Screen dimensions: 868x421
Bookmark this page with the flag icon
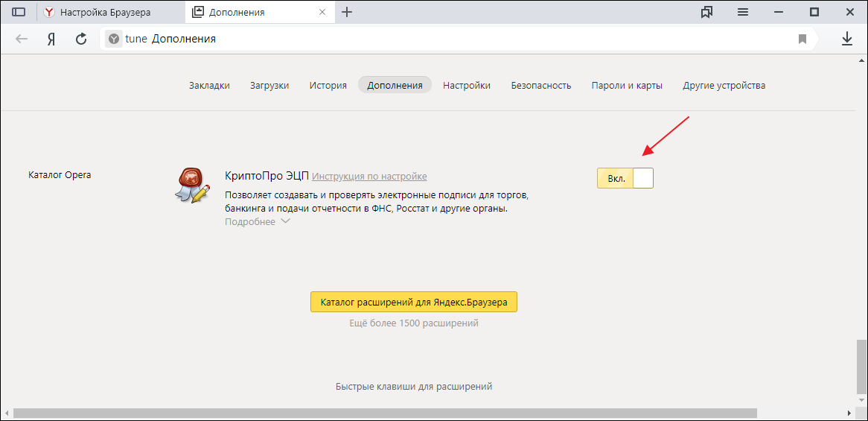[x=802, y=39]
